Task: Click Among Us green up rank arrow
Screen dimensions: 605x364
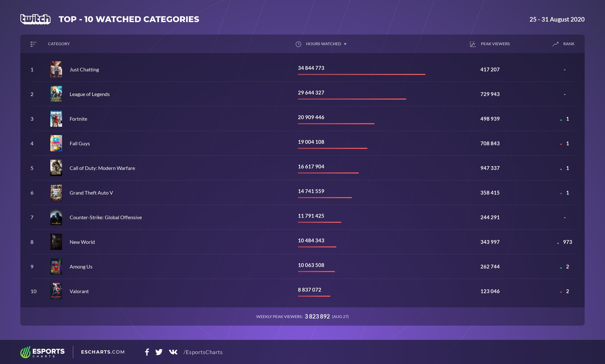Action: coord(561,268)
